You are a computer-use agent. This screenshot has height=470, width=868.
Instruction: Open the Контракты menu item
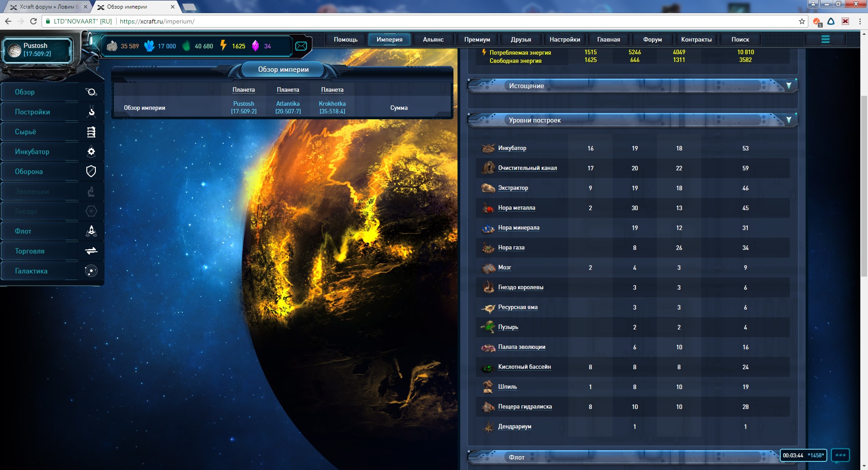tap(696, 39)
